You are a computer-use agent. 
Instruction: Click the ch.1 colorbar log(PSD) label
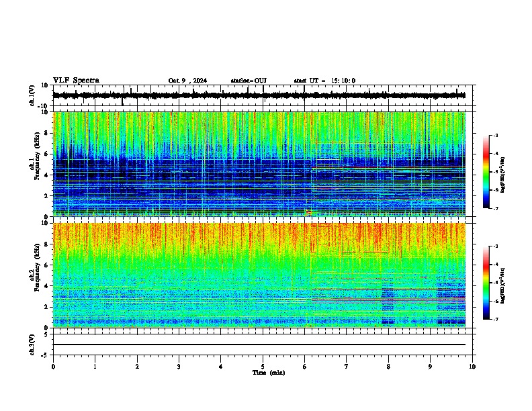point(502,175)
